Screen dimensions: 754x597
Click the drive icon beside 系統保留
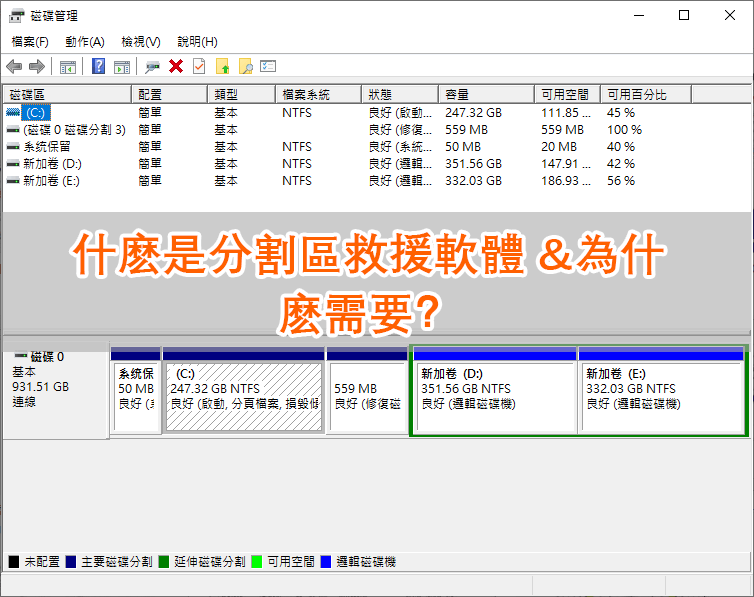[13, 147]
